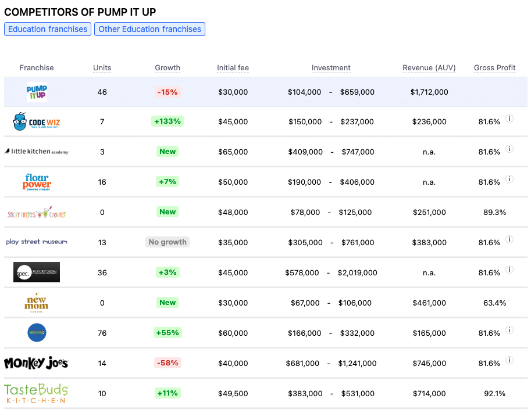Screen dimensions: 531x420
Task: Click info icon in Little Kitchen Academy row
Action: (509, 149)
